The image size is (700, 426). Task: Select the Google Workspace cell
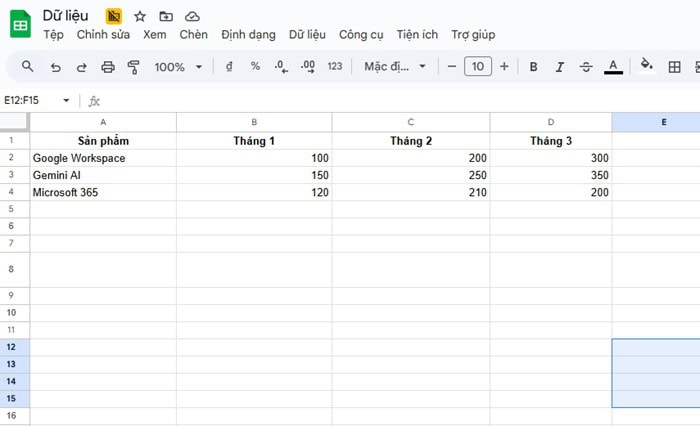coord(103,158)
